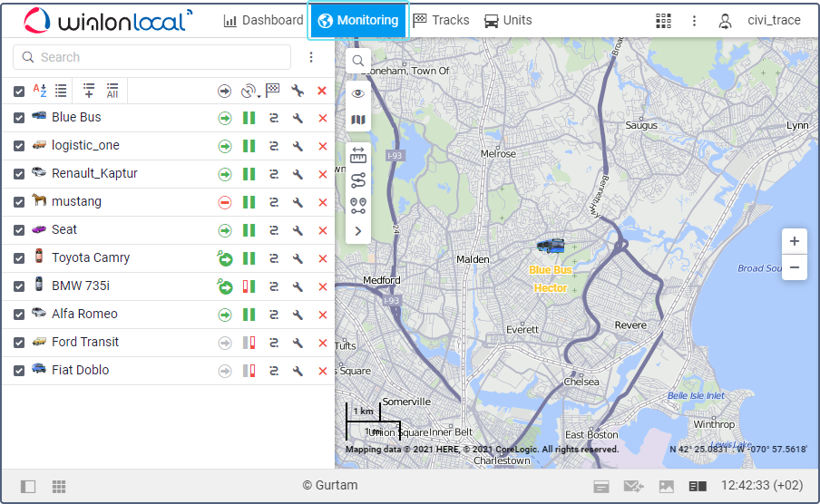Sort units alphabetically with A-Z icon
820x504 pixels.
click(x=40, y=91)
